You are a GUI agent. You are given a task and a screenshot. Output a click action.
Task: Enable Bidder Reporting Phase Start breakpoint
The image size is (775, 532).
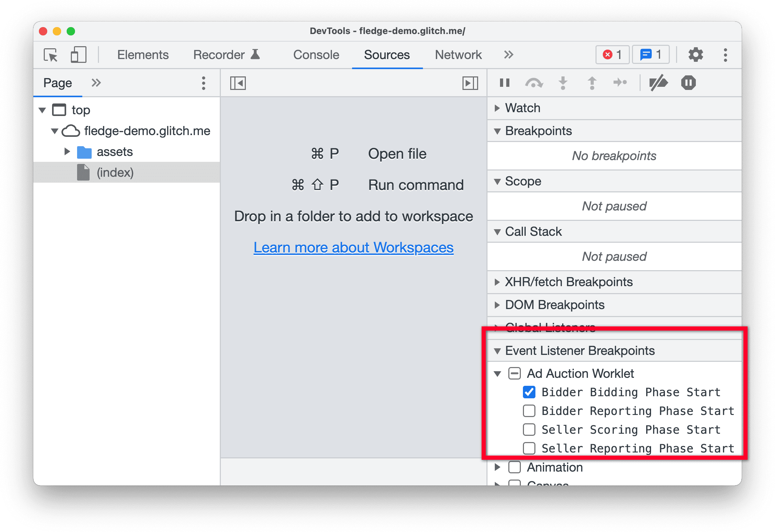coord(528,410)
